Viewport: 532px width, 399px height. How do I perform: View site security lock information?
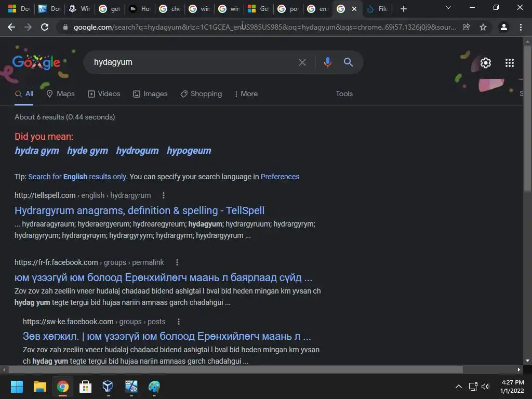(x=65, y=27)
